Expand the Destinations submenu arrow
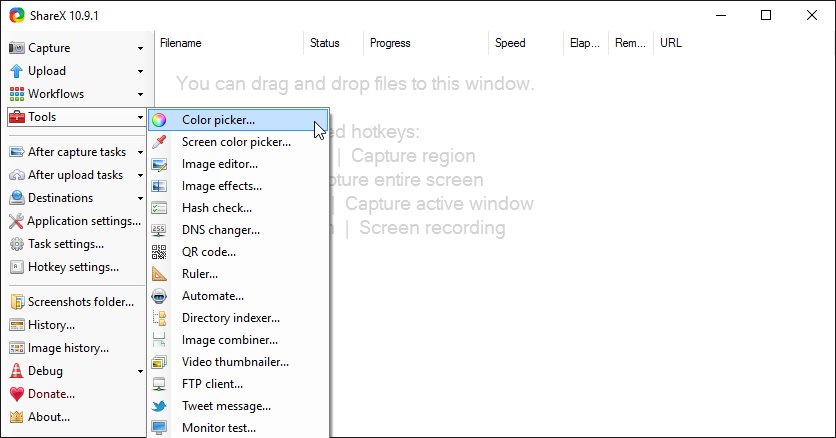This screenshot has width=836, height=438. tap(140, 198)
